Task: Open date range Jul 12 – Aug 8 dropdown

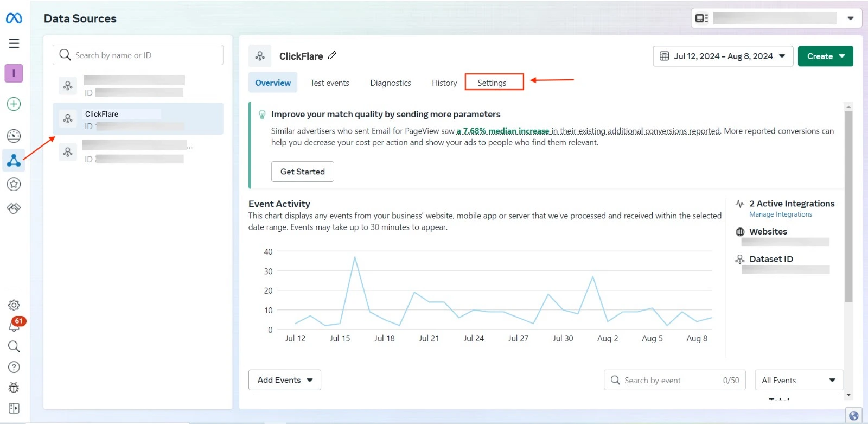Action: [x=723, y=56]
